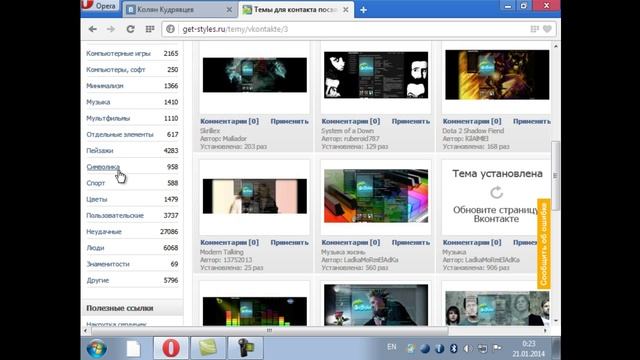Image resolution: width=640 pixels, height=360 pixels.
Task: Open the Speed Dial grid icon
Action: pyautogui.click(x=150, y=29)
